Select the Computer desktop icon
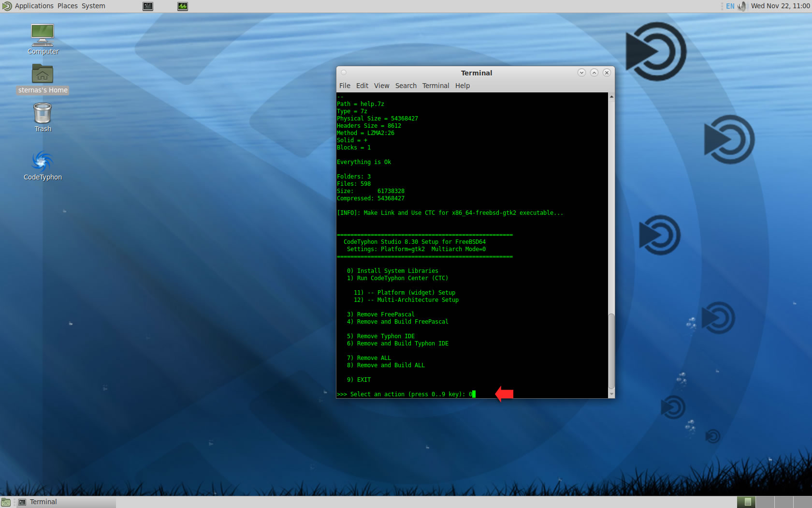Screen dimensions: 812x508 [x=43, y=36]
